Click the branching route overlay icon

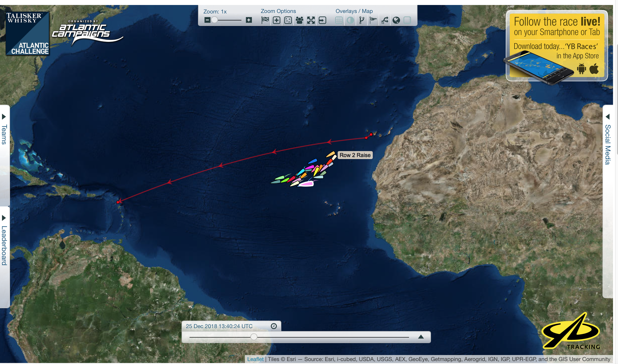(x=362, y=20)
